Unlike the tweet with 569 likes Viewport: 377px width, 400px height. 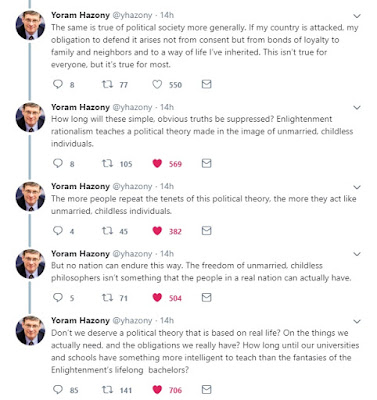coord(157,163)
